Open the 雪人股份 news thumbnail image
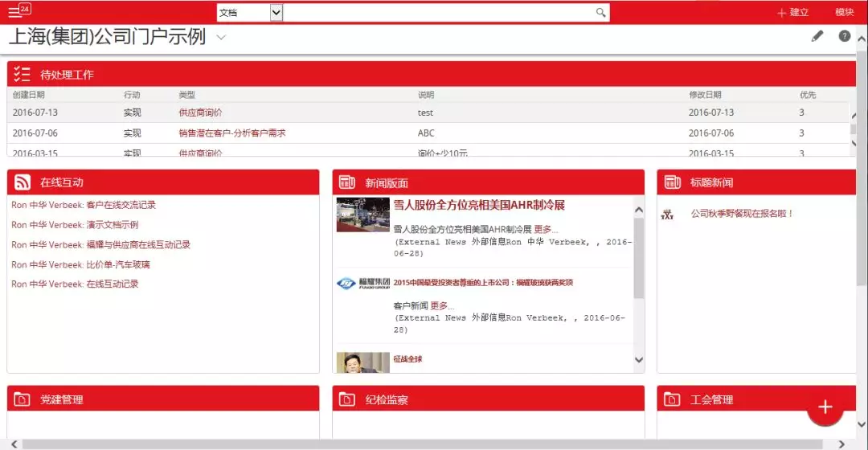This screenshot has height=450, width=868. [362, 215]
